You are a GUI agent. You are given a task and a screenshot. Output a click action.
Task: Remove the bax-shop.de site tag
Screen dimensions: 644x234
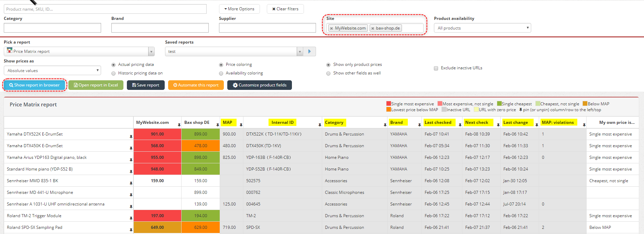372,28
